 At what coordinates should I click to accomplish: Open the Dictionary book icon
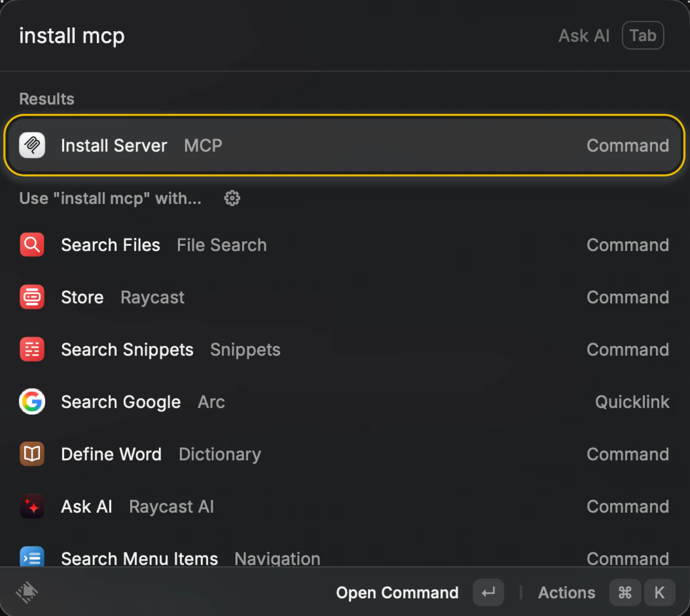point(32,454)
